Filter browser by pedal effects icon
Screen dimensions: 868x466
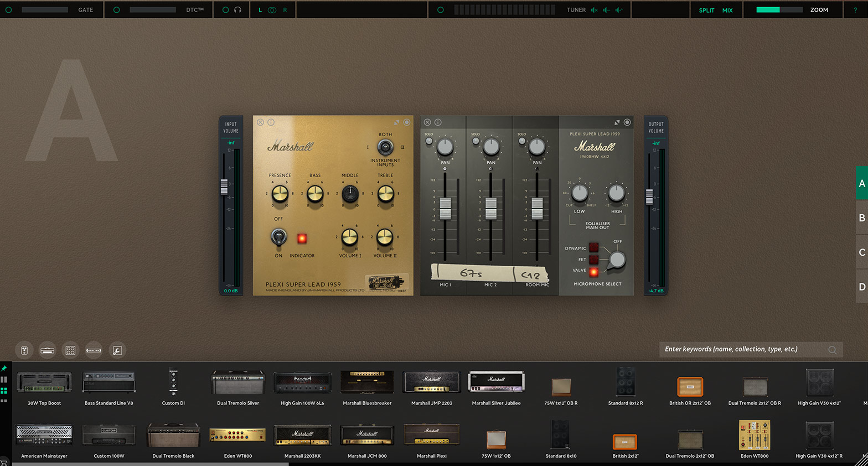click(24, 350)
